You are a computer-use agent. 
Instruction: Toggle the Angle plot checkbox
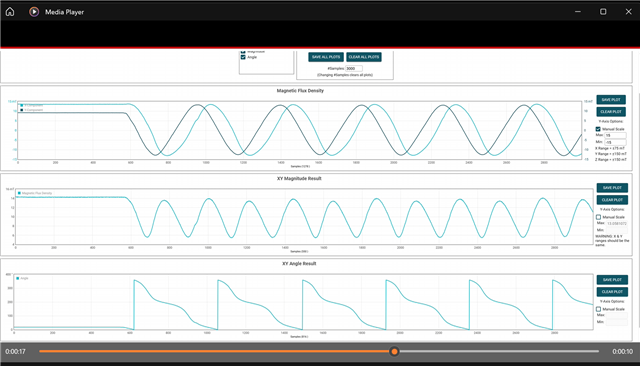(243, 57)
